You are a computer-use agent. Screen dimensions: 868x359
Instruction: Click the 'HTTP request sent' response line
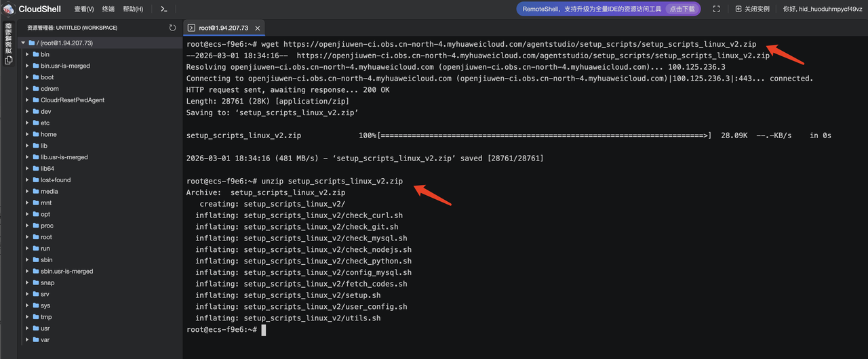(x=288, y=90)
